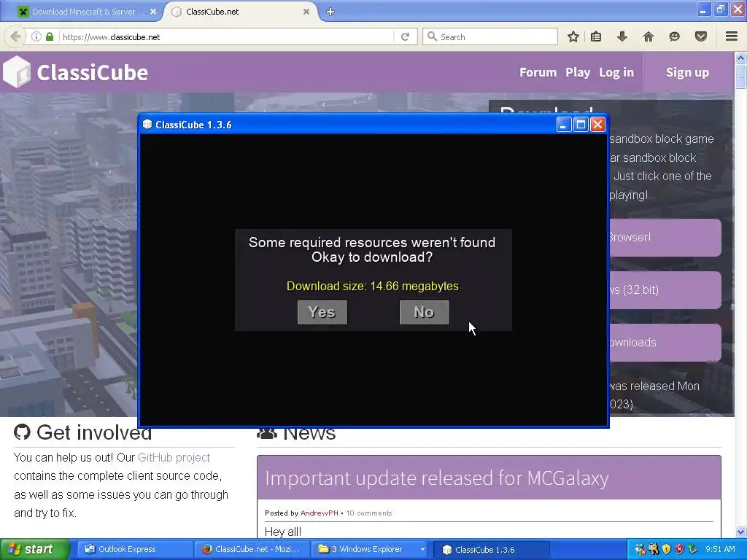This screenshot has height=560, width=747.
Task: Click the classicube.net address bar
Action: point(226,36)
